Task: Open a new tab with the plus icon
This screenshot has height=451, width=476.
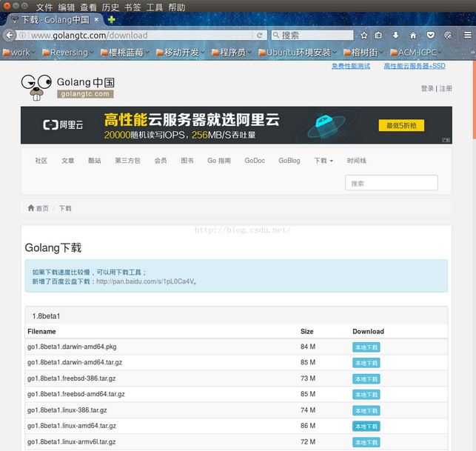Action: coord(111,20)
